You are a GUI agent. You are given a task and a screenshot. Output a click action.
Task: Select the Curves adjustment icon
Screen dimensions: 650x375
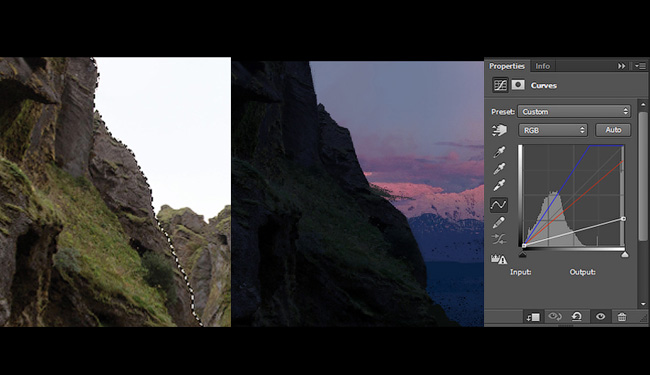pyautogui.click(x=500, y=85)
